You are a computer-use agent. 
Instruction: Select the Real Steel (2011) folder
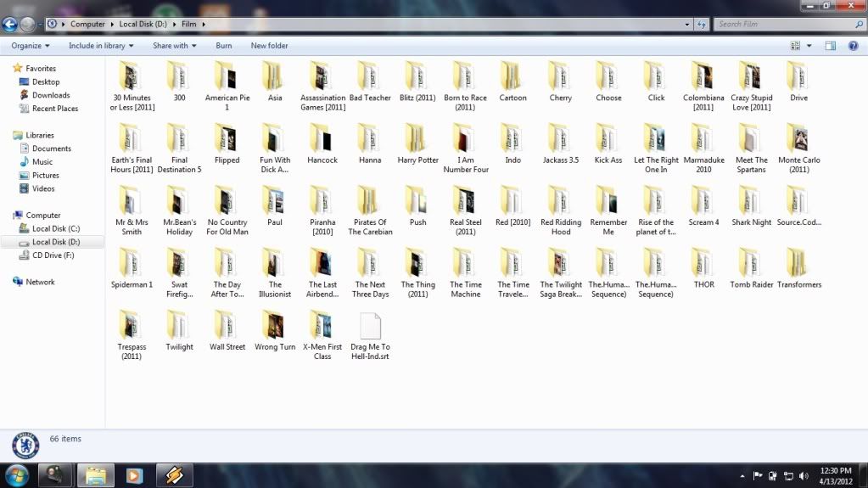coord(466,210)
